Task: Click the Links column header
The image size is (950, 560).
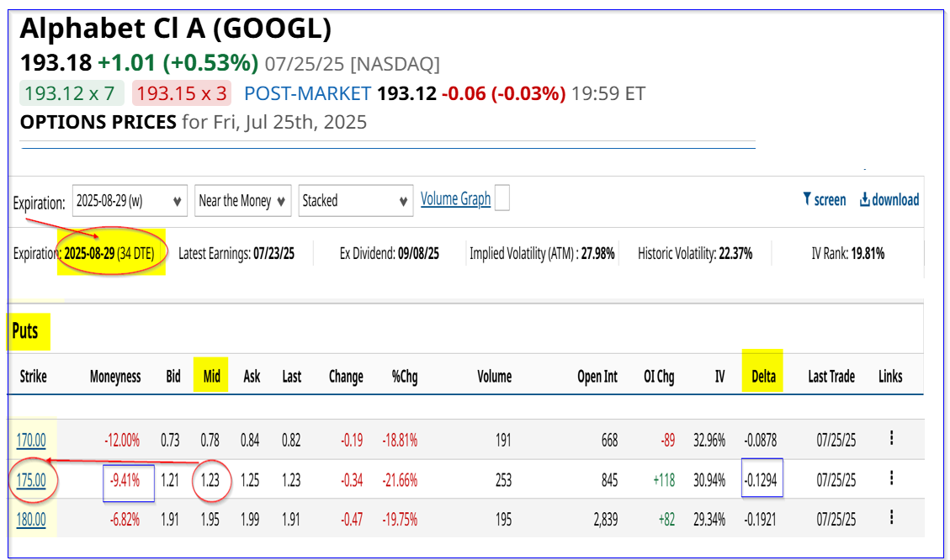Action: pos(890,377)
